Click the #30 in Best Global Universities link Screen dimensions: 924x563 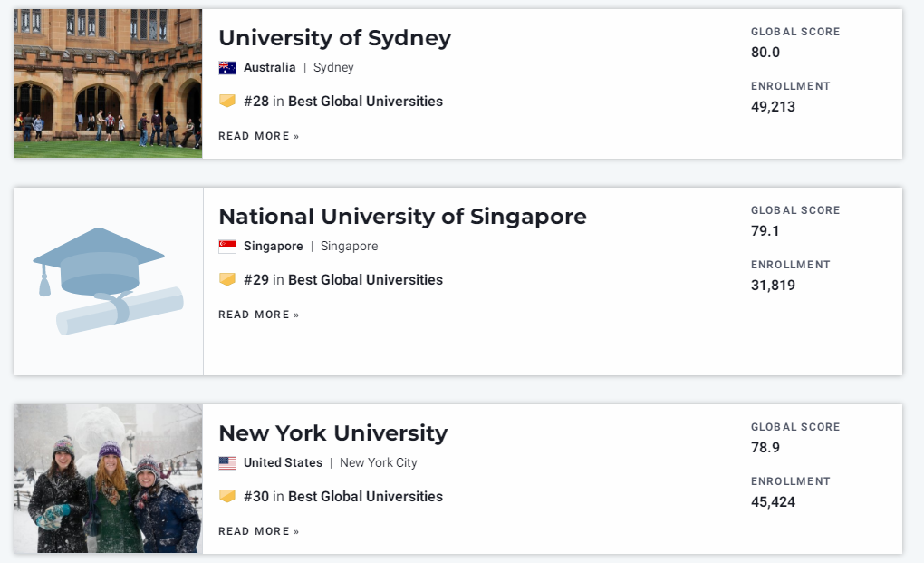(343, 497)
